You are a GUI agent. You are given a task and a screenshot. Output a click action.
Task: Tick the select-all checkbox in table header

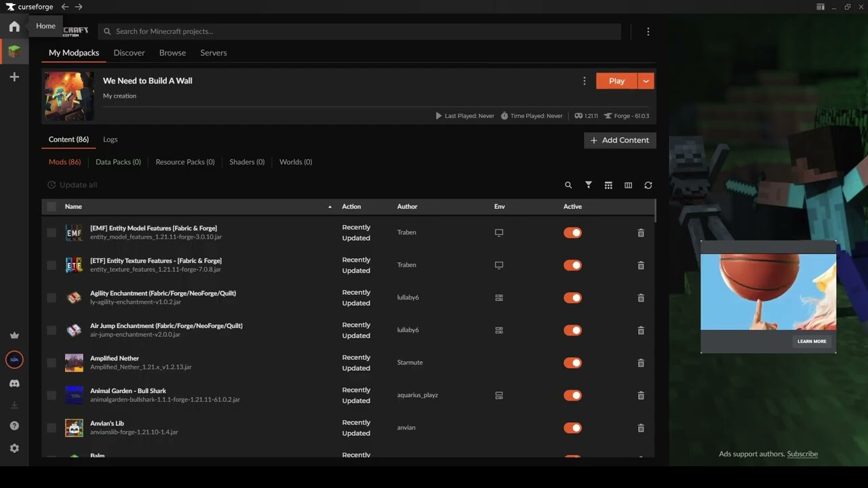tap(52, 207)
